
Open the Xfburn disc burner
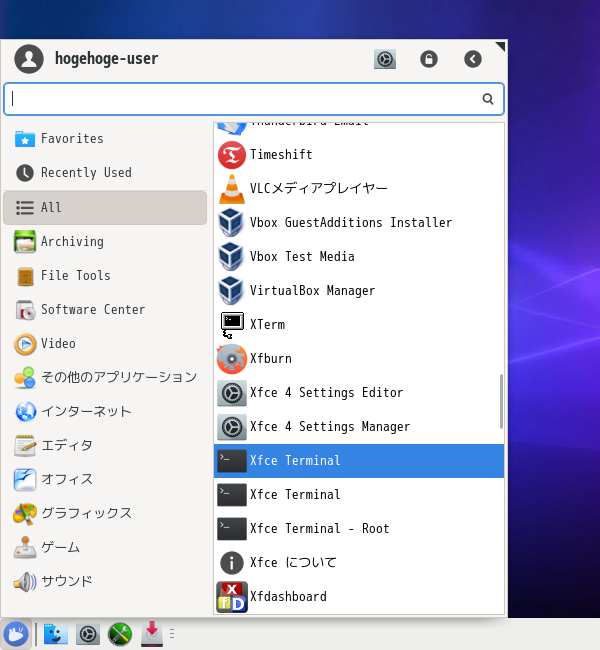pos(359,359)
